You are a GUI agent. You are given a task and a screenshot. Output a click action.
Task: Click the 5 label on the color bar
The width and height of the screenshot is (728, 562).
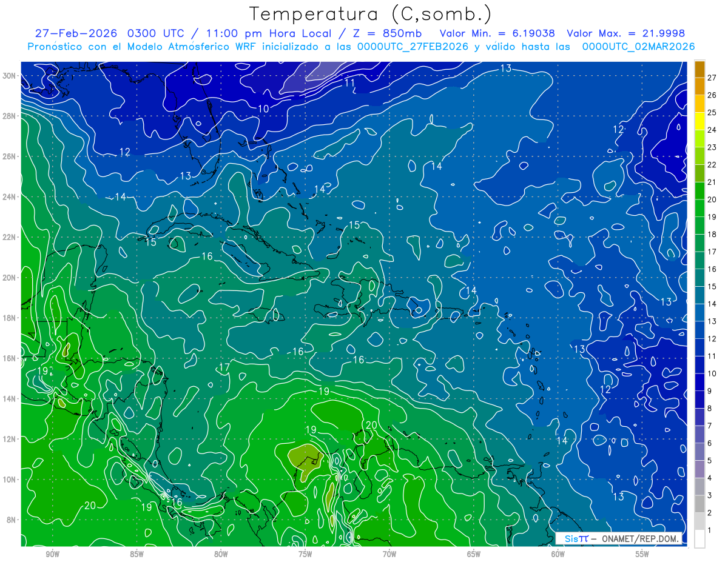click(x=710, y=461)
